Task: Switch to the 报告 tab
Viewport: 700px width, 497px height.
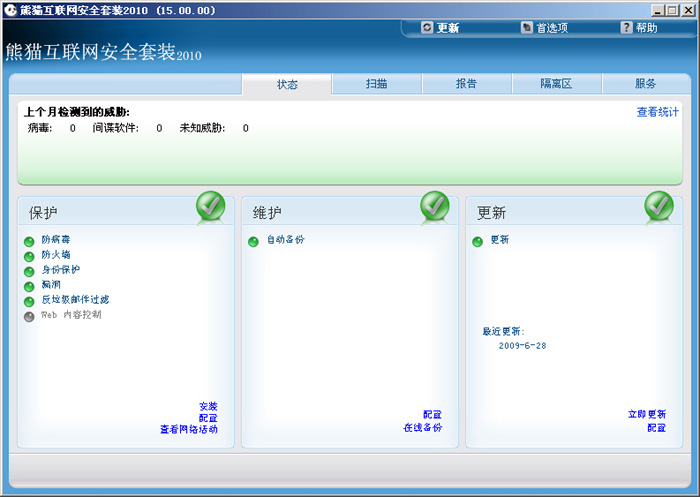Action: (x=467, y=84)
